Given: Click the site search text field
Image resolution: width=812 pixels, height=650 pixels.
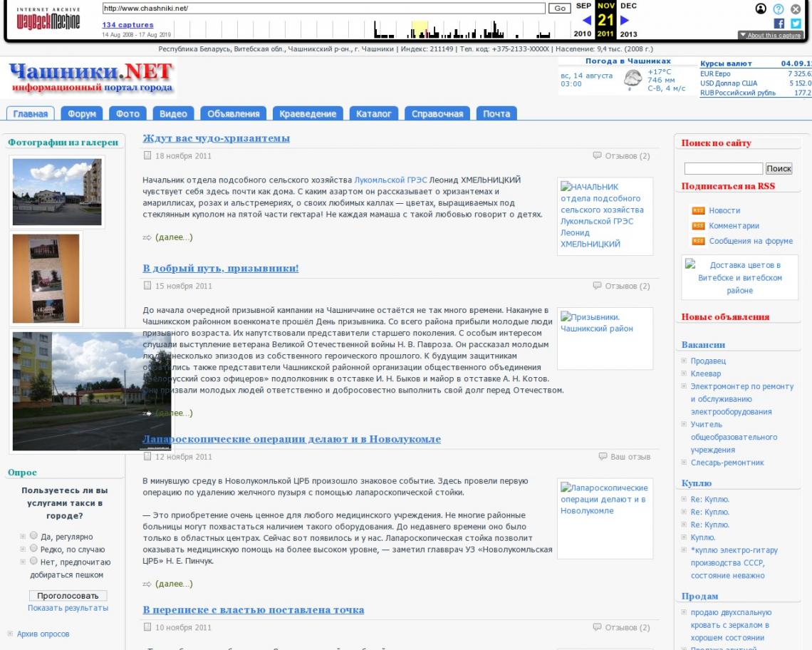Looking at the screenshot, I should tap(724, 168).
